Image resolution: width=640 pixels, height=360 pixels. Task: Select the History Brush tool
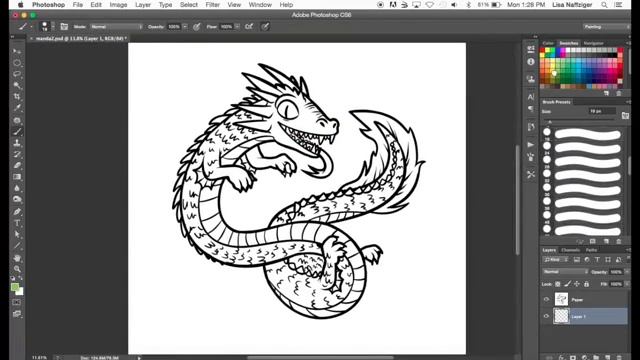point(17,154)
